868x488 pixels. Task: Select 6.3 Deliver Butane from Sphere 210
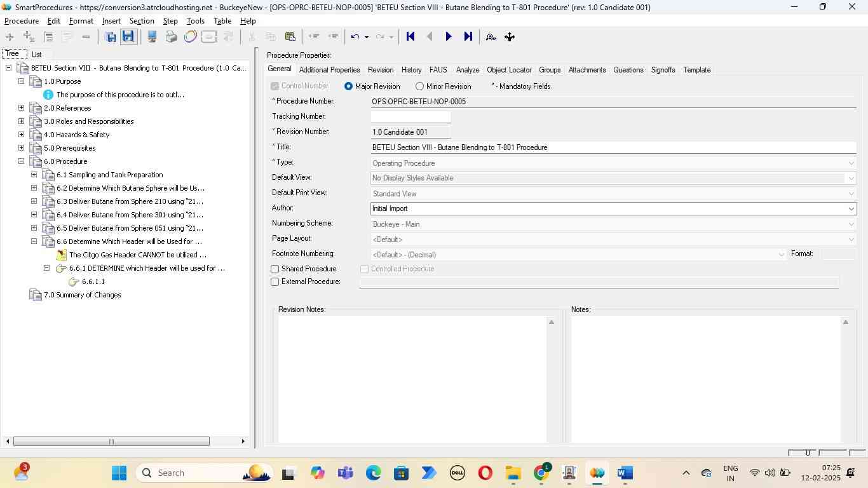pos(130,201)
